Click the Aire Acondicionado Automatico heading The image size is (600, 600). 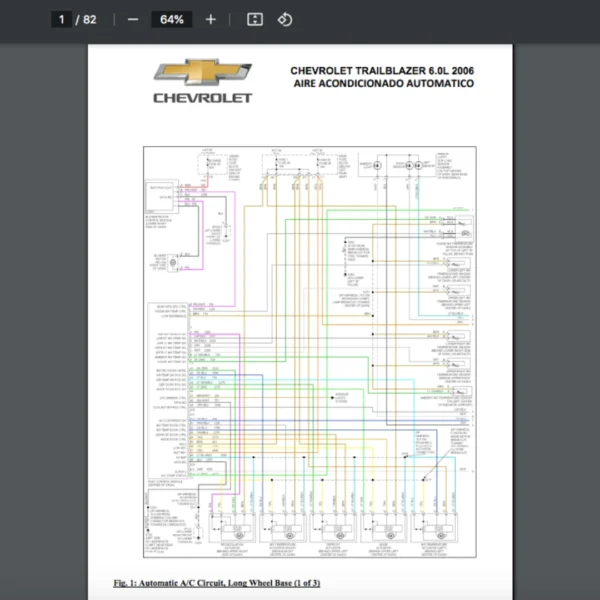point(383,84)
